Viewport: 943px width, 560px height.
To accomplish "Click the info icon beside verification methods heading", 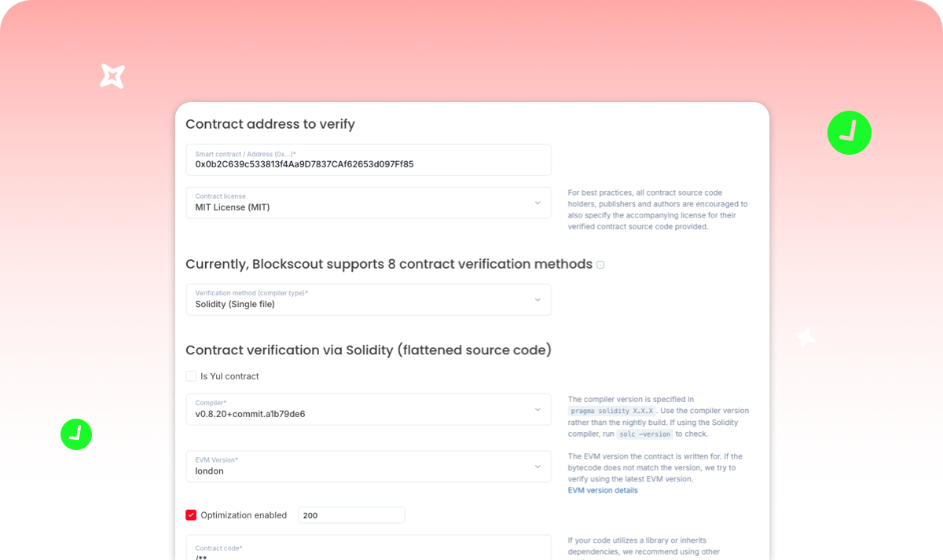I will 600,265.
